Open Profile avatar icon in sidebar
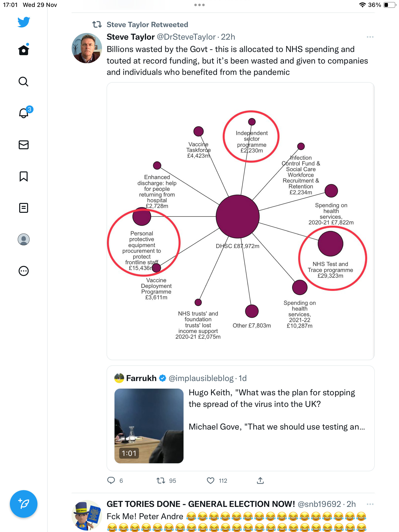The height and width of the screenshot is (532, 399). click(24, 239)
